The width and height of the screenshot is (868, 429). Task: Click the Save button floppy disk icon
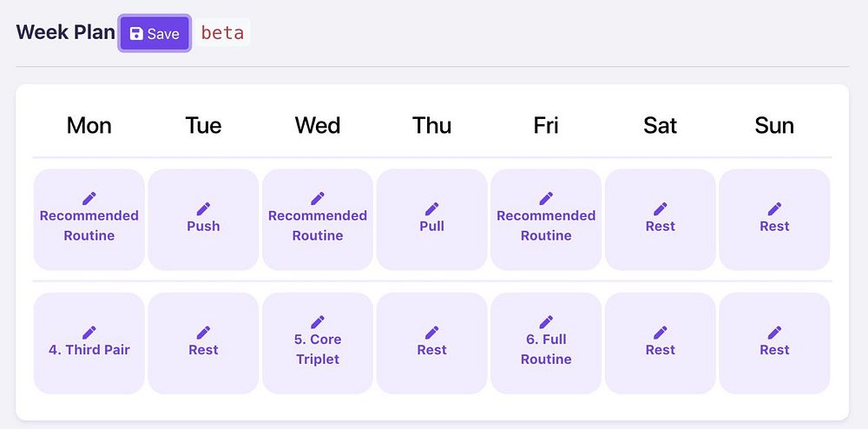click(x=136, y=34)
